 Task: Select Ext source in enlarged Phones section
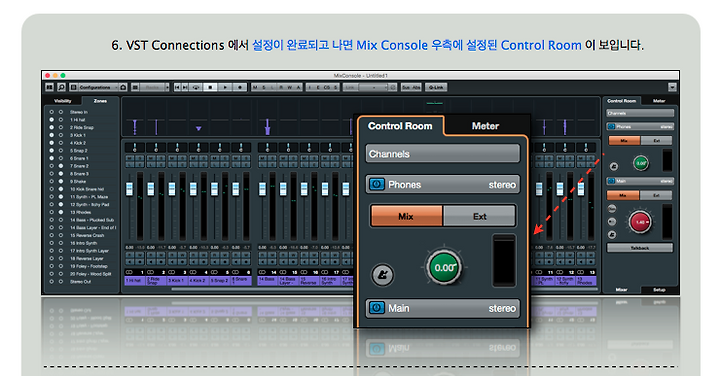[x=479, y=216]
